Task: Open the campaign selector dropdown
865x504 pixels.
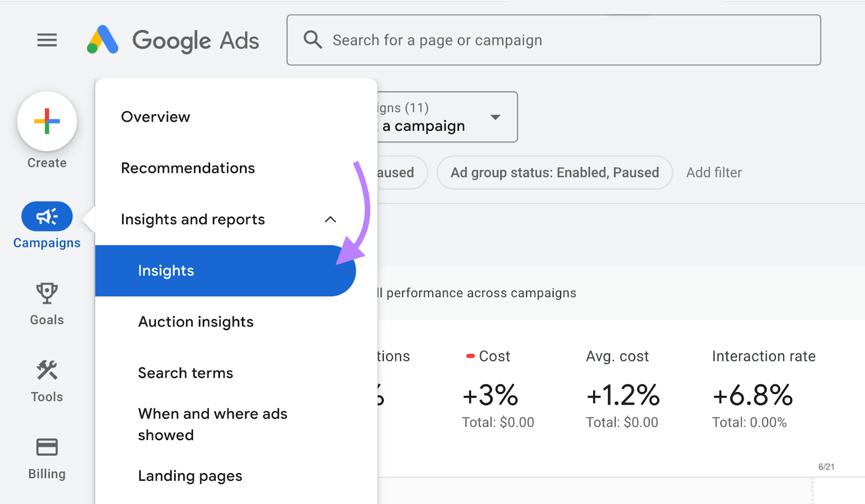Action: (495, 117)
